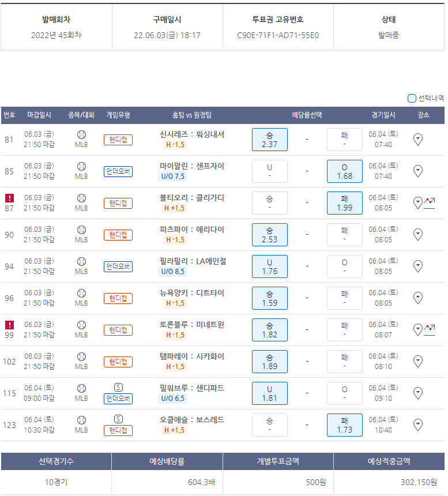Select U 1.76 for 필라필리 game

pyautogui.click(x=270, y=266)
